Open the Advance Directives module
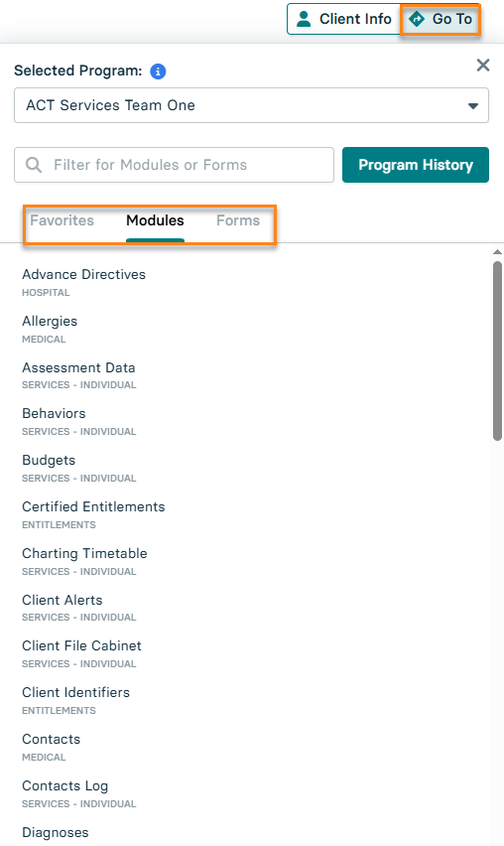This screenshot has height=846, width=504. (83, 275)
